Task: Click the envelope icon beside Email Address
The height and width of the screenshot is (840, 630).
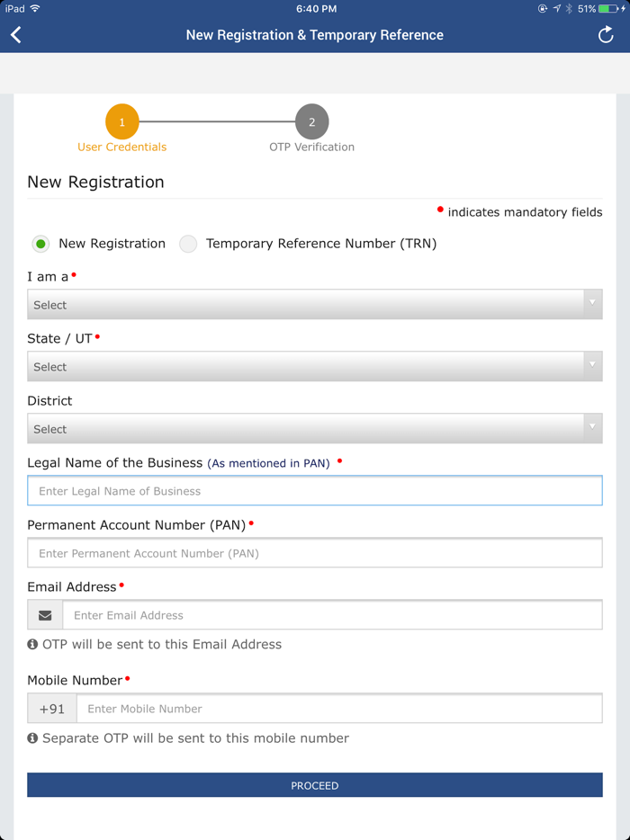Action: pos(45,614)
